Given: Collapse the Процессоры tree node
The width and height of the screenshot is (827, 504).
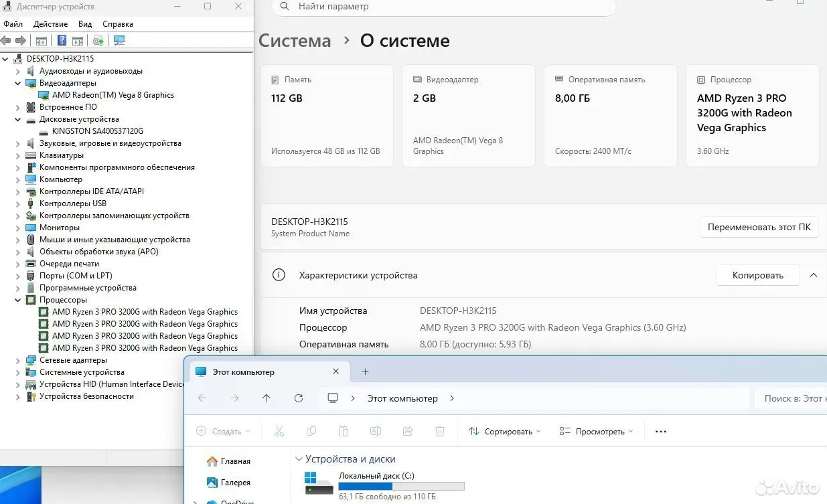Looking at the screenshot, I should [x=18, y=300].
